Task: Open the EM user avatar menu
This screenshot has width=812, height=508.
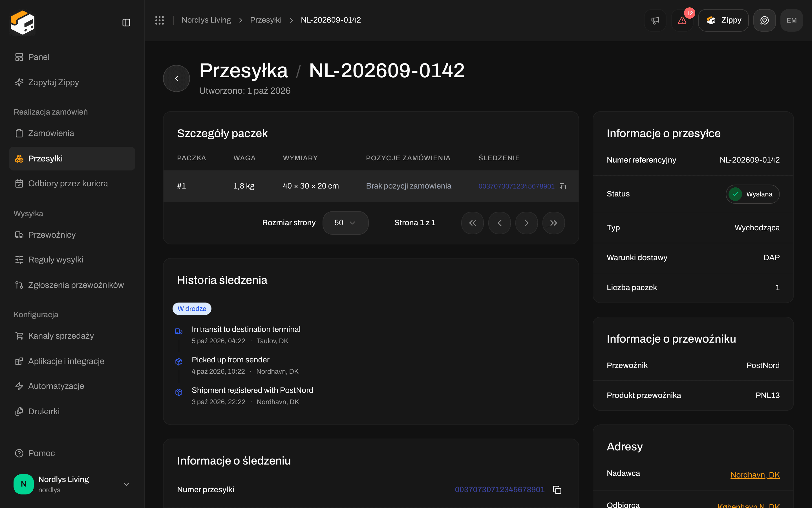Action: tap(791, 20)
